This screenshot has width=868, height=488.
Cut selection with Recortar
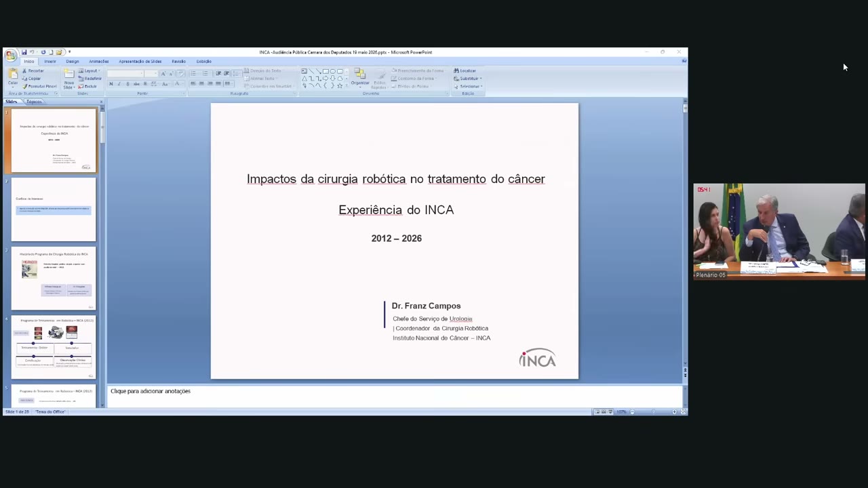[33, 70]
